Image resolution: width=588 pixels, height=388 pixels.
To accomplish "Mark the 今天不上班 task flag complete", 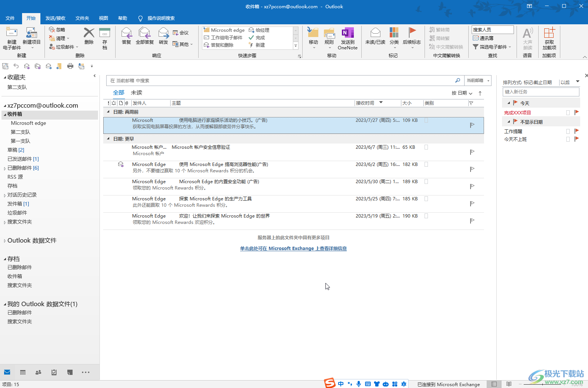I will point(576,139).
